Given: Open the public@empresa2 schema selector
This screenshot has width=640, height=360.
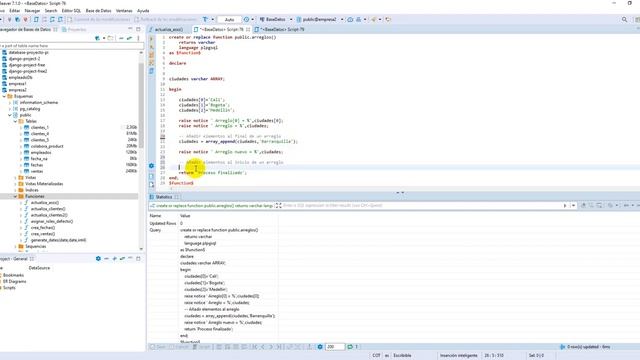Looking at the screenshot, I should 319,19.
